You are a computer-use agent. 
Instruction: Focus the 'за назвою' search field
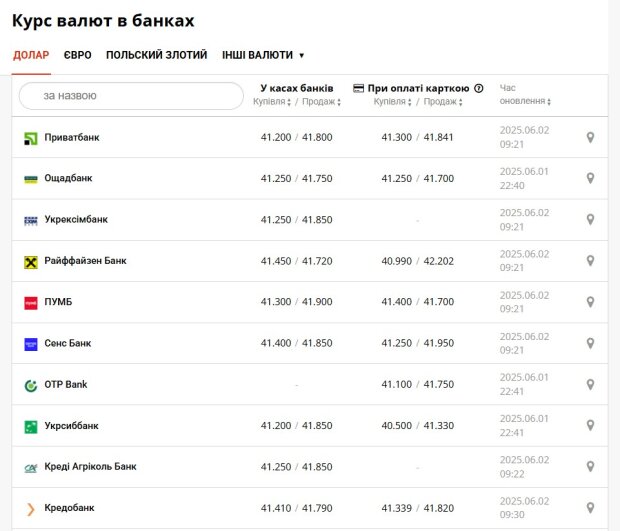tap(131, 96)
